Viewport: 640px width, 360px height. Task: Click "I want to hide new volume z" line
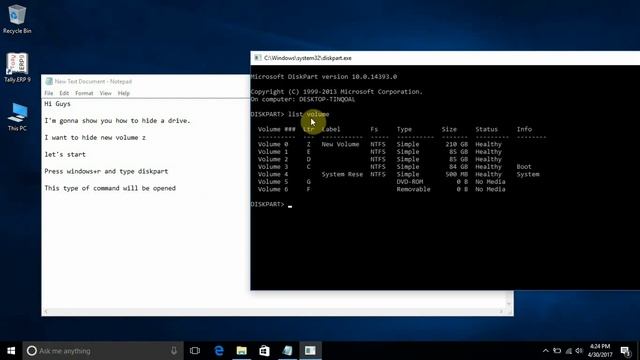95,138
